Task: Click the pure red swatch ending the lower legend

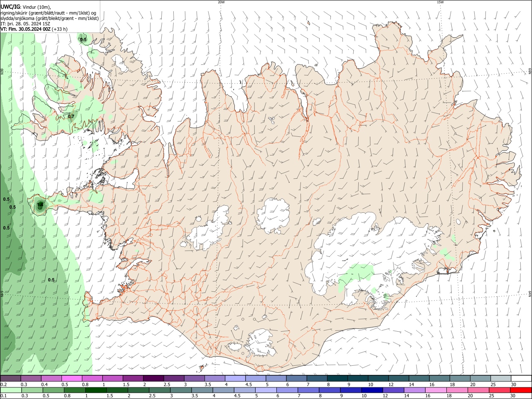Action: click(x=520, y=390)
